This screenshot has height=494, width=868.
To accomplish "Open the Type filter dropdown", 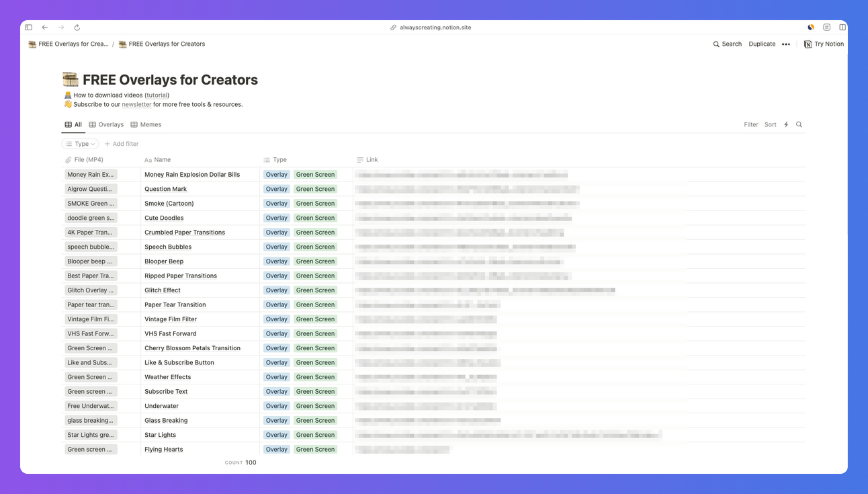I will tap(81, 144).
